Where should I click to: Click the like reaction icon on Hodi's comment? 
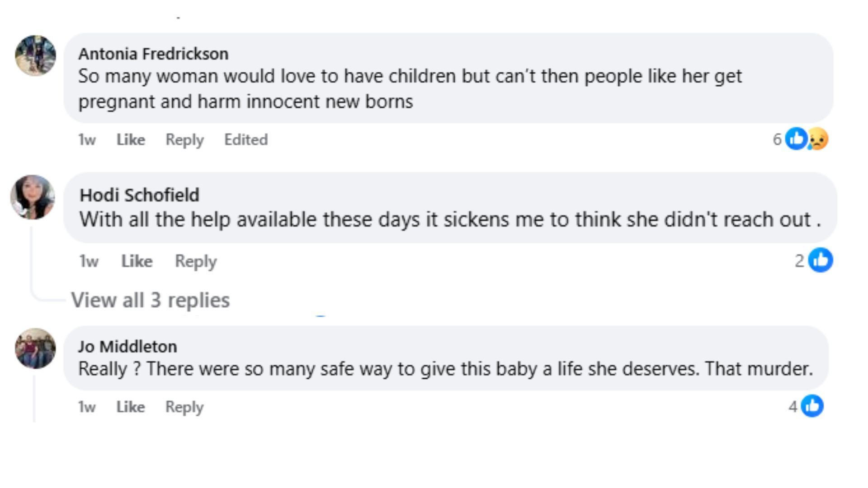click(x=820, y=260)
